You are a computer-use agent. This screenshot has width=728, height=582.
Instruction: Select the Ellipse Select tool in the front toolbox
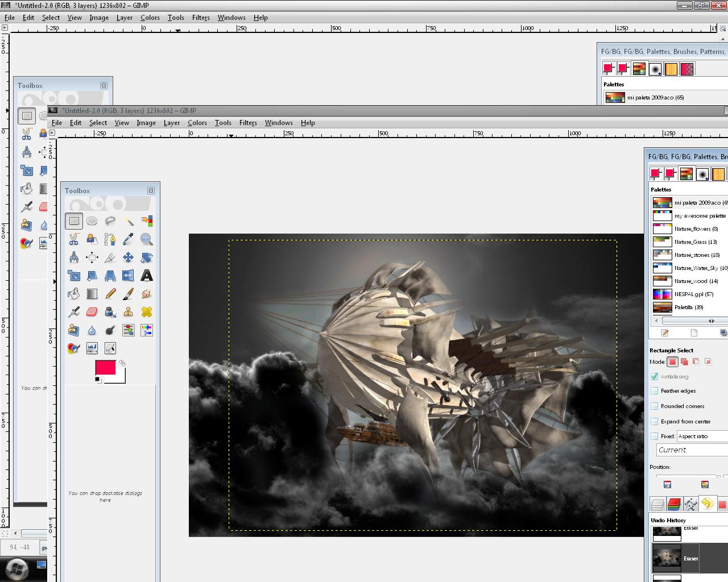tap(92, 221)
